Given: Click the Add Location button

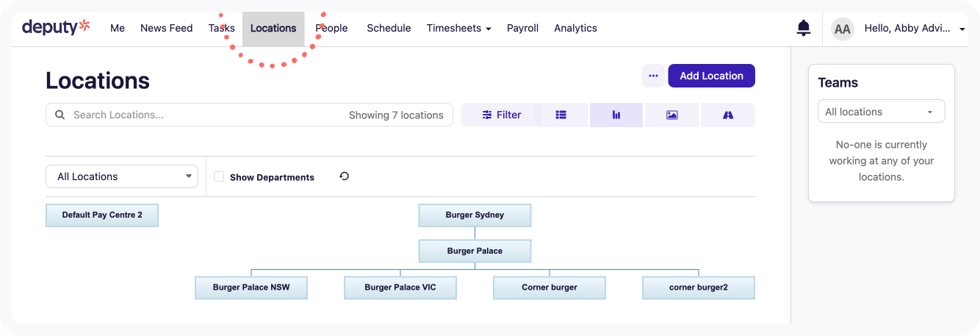Looking at the screenshot, I should (711, 76).
